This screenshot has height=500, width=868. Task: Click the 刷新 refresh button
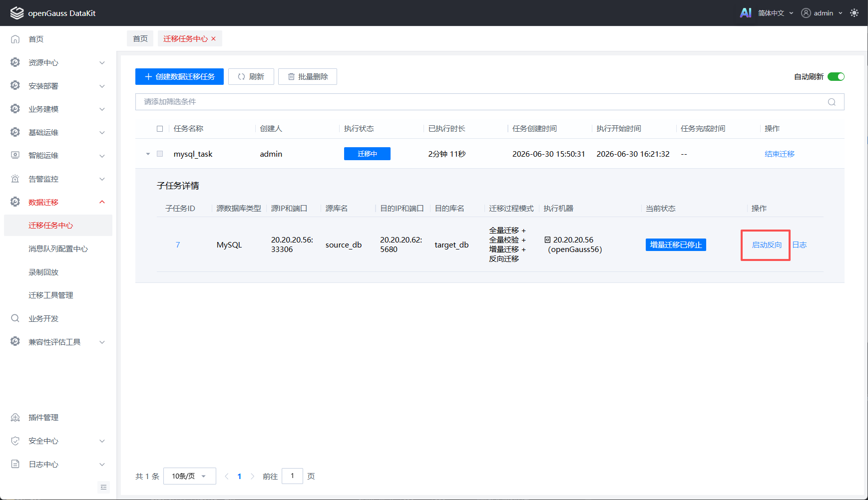click(x=251, y=76)
